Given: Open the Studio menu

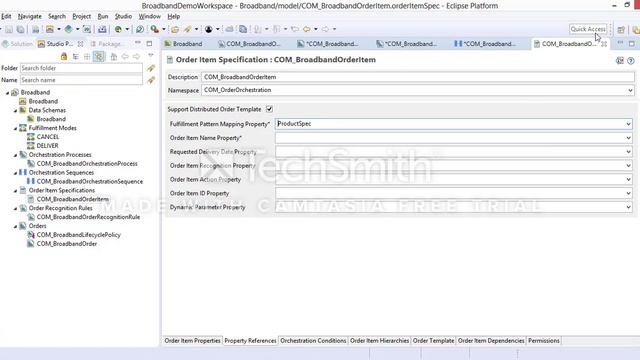Looking at the screenshot, I should click(x=123, y=16).
